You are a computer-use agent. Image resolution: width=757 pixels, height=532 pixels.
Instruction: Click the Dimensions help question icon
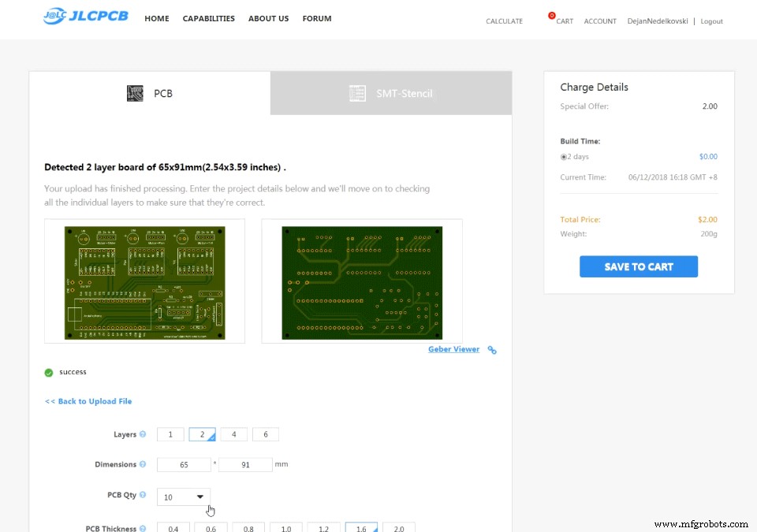tap(143, 464)
